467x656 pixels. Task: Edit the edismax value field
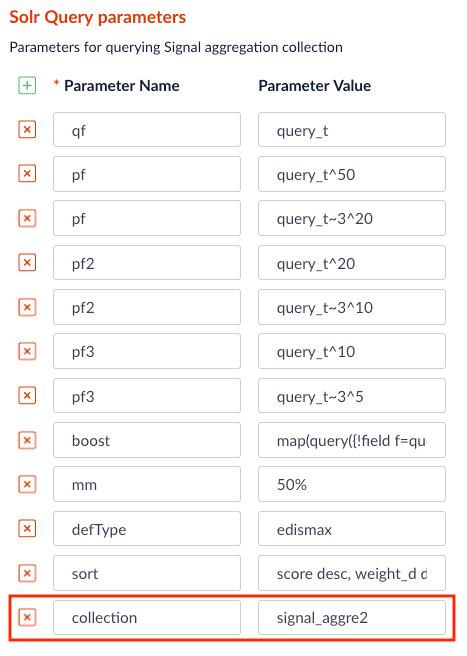[x=352, y=529]
